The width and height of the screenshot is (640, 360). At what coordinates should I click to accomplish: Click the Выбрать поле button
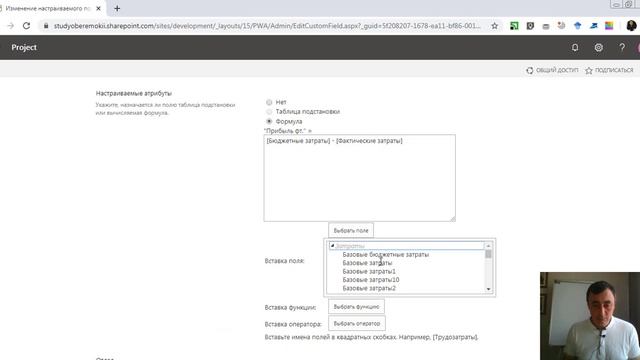[351, 231]
